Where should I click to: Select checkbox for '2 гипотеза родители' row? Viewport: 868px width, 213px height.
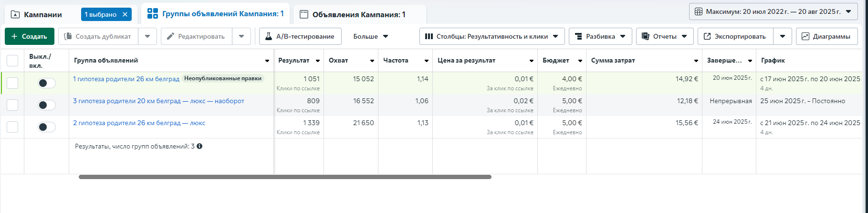[x=12, y=127]
